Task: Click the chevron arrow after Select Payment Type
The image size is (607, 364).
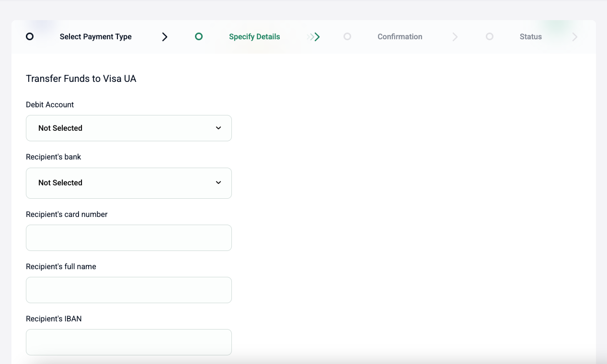Action: point(165,37)
